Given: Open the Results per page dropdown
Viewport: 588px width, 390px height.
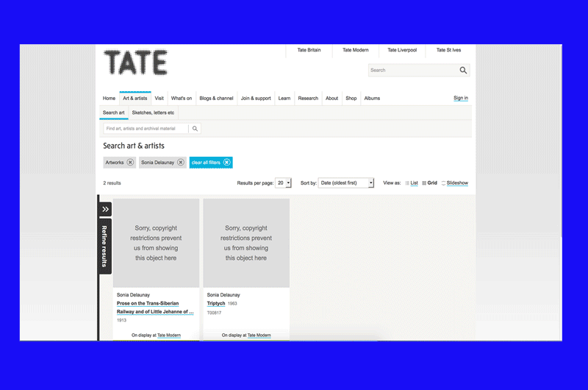Looking at the screenshot, I should (x=284, y=183).
